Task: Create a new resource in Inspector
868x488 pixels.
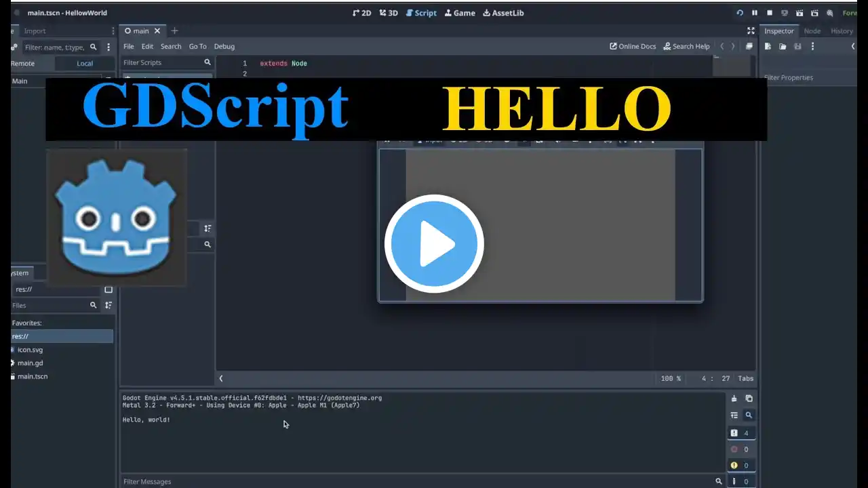Action: [768, 46]
